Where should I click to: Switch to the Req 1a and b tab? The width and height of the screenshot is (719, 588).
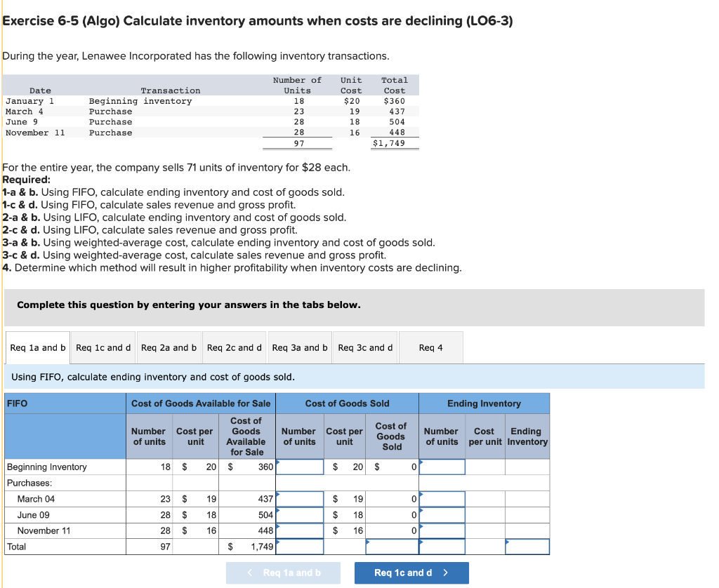click(x=37, y=347)
